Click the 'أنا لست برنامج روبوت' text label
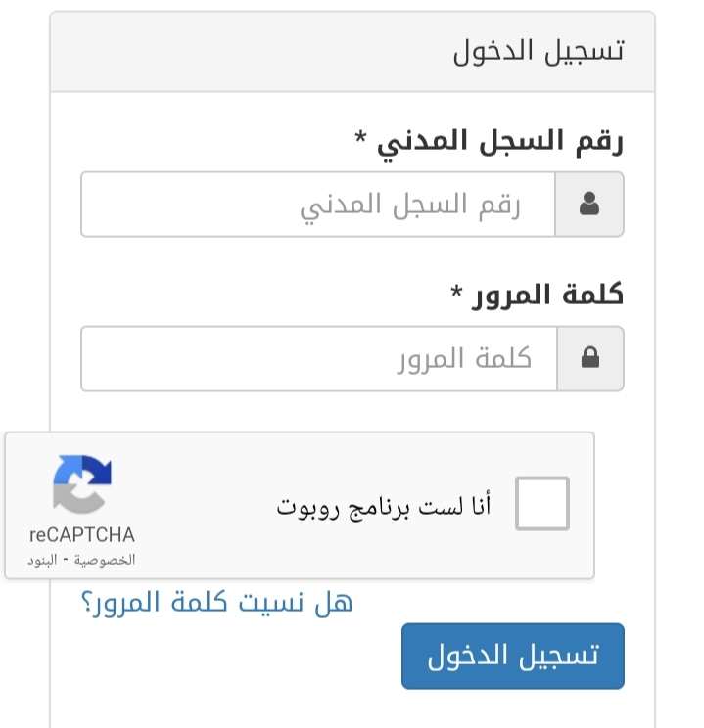704x728 pixels. (x=384, y=506)
